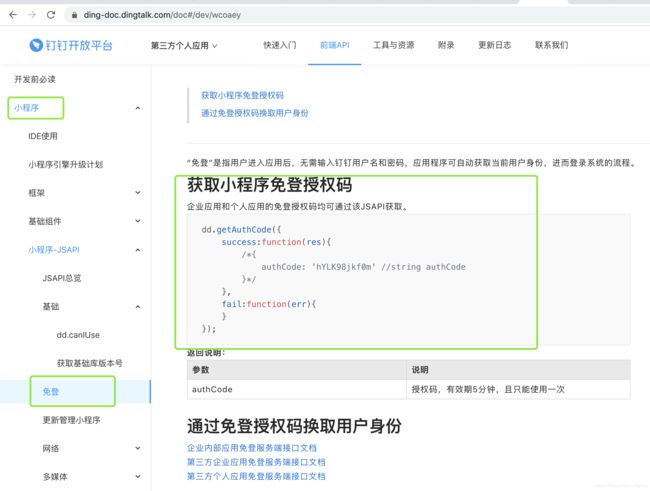Open the 联系我们 tab
The image size is (650, 491).
(x=551, y=45)
